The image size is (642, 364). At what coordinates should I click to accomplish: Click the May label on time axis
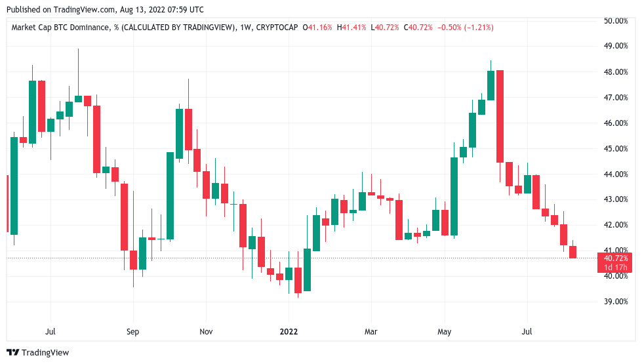pos(445,332)
